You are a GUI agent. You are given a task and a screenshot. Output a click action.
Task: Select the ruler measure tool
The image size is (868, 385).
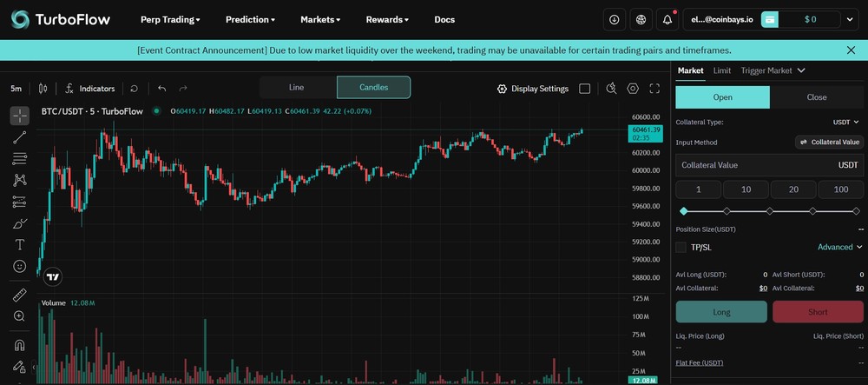19,295
